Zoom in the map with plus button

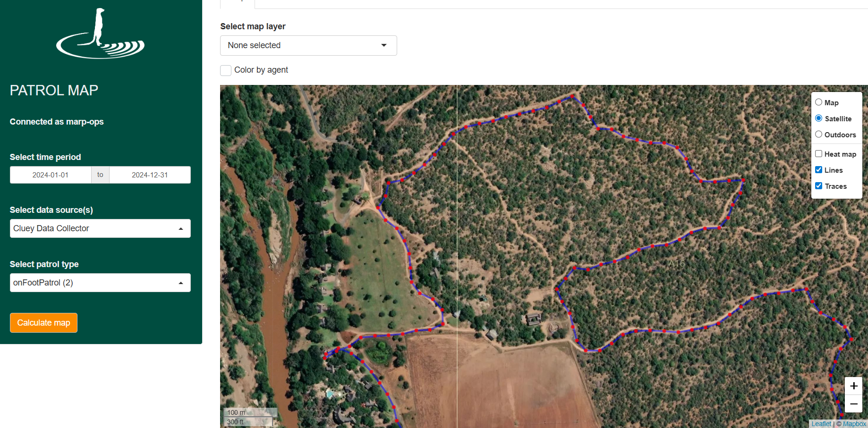click(x=853, y=386)
